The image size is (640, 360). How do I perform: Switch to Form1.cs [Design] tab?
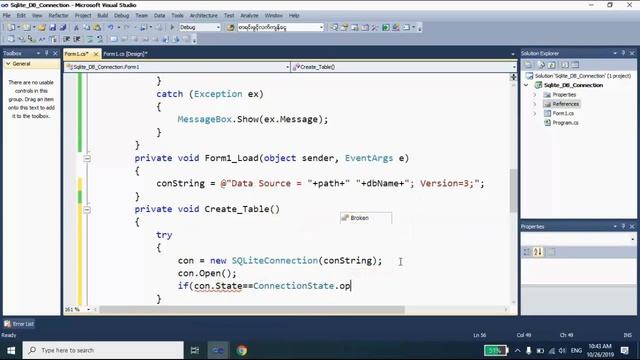point(125,54)
